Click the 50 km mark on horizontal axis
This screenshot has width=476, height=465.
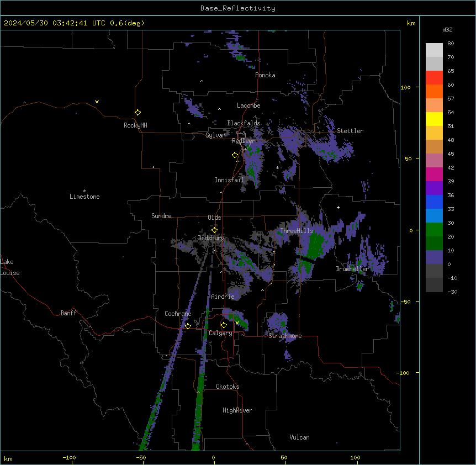tap(284, 457)
